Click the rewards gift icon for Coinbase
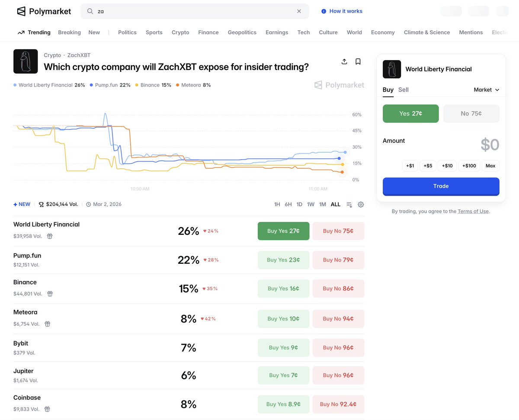 coord(48,409)
